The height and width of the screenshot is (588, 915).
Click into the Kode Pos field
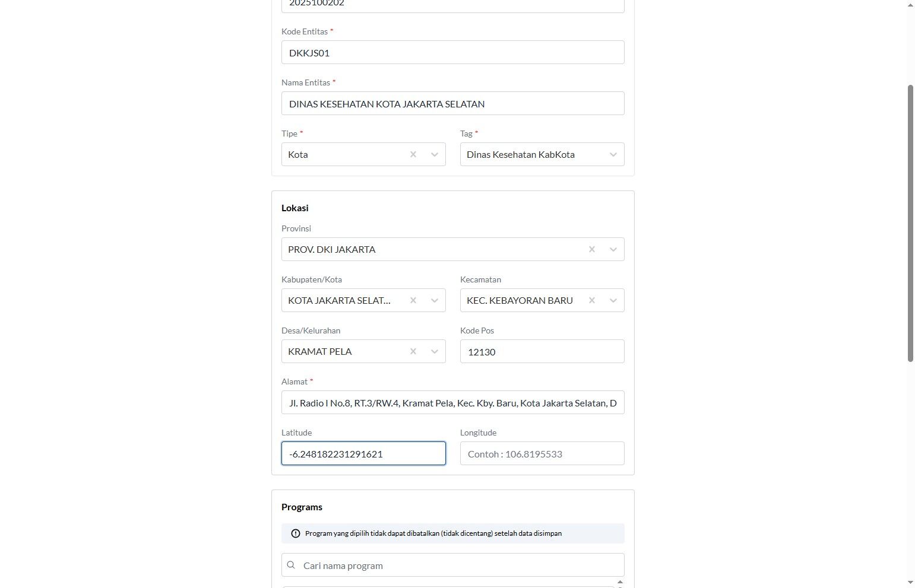point(542,351)
